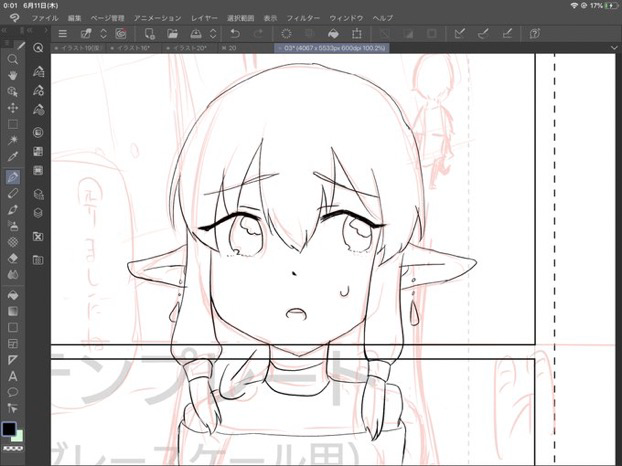Select the Balloon tool
Screen dimensions: 622x466
click(x=13, y=392)
